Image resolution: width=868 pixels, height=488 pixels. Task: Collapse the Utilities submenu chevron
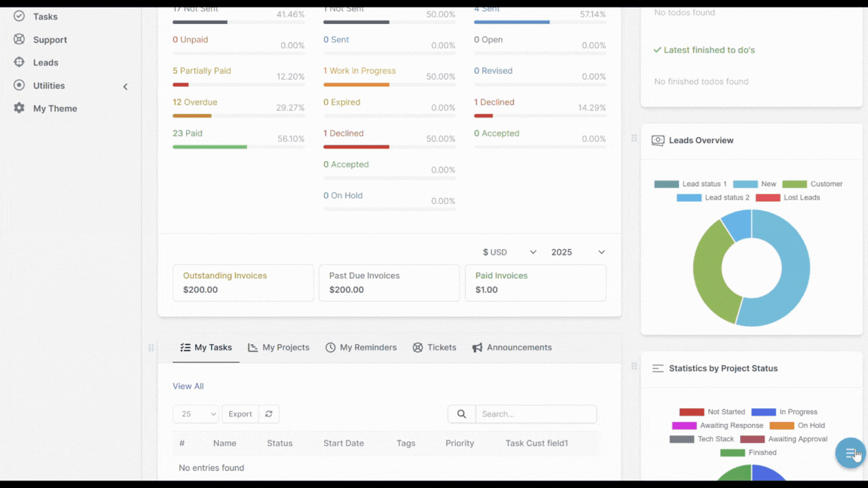click(x=125, y=86)
